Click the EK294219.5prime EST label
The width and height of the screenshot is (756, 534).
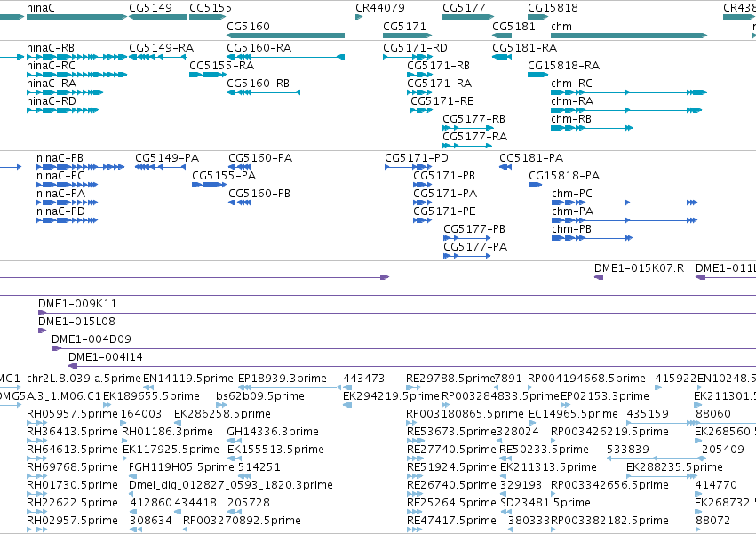391,396
